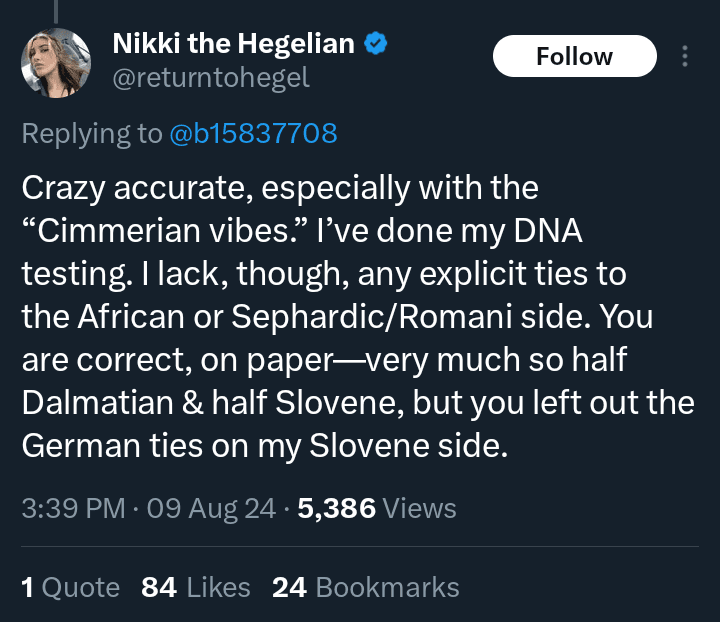720x622 pixels.
Task: Follow Nikki the Hegelian
Action: click(574, 56)
